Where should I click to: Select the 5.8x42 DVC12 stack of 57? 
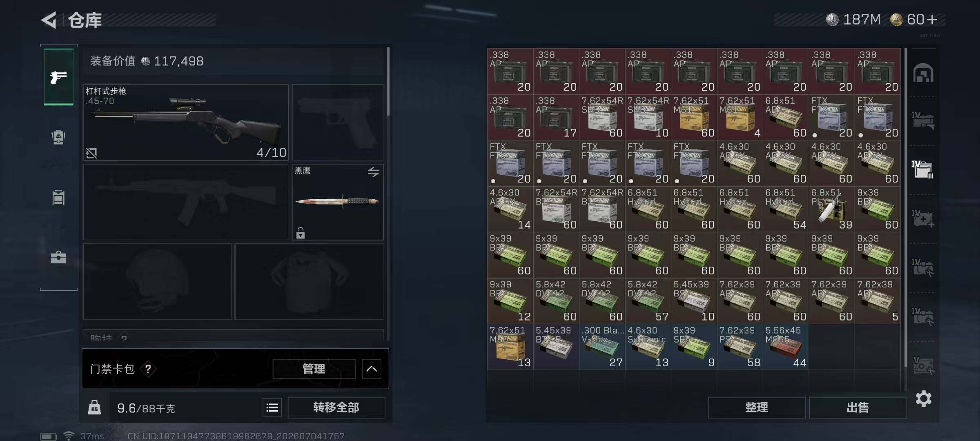648,301
